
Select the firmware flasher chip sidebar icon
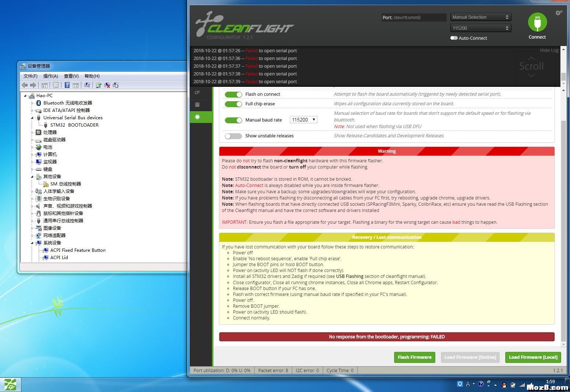198,117
